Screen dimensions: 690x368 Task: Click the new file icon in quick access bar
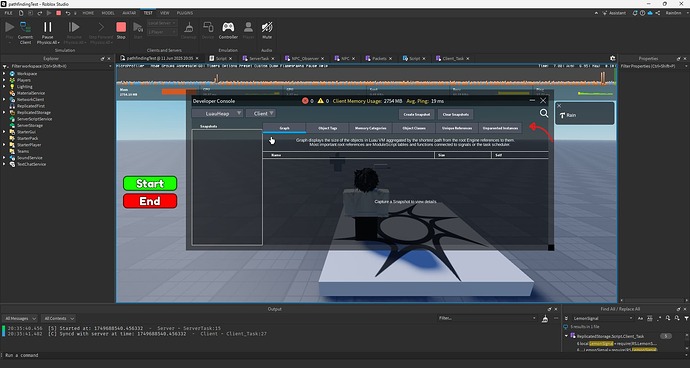click(21, 13)
